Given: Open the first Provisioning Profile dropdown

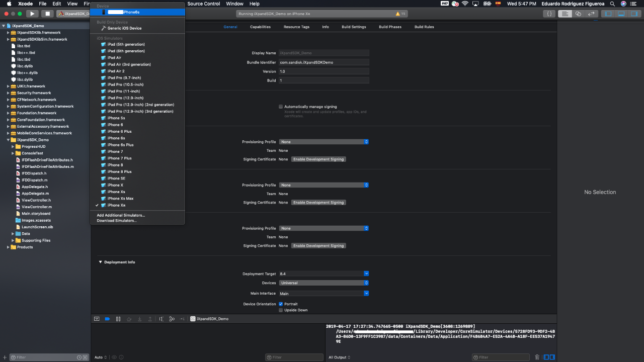Looking at the screenshot, I should (x=324, y=142).
